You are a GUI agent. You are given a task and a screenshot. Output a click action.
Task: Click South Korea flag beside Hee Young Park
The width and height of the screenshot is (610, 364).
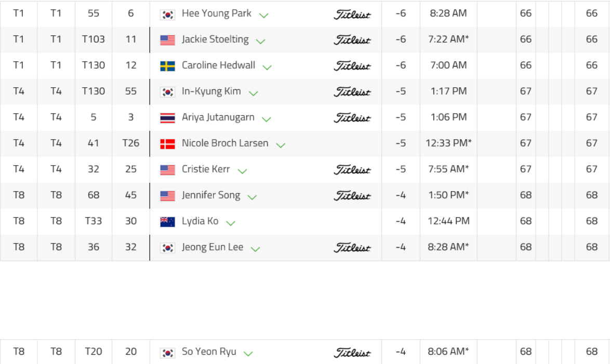[x=167, y=15]
